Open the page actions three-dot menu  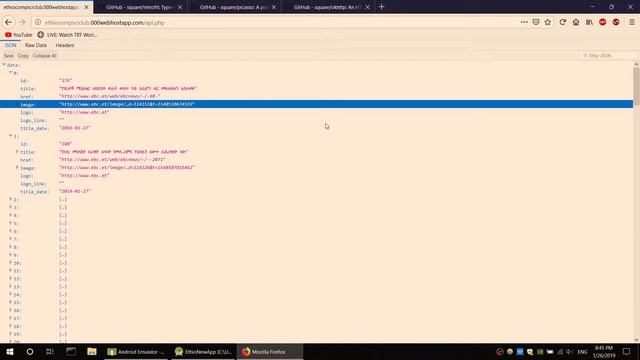(524, 22)
